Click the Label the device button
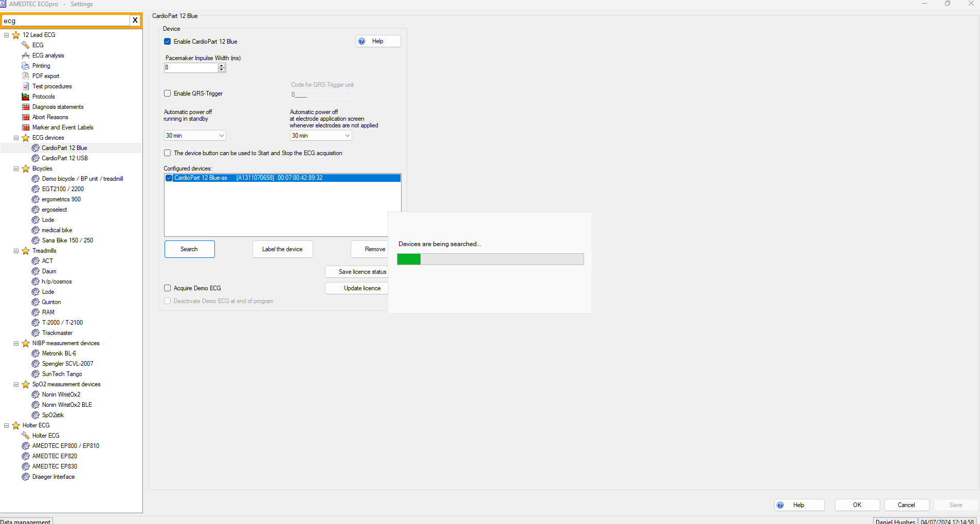Image resolution: width=980 pixels, height=524 pixels. tap(282, 249)
